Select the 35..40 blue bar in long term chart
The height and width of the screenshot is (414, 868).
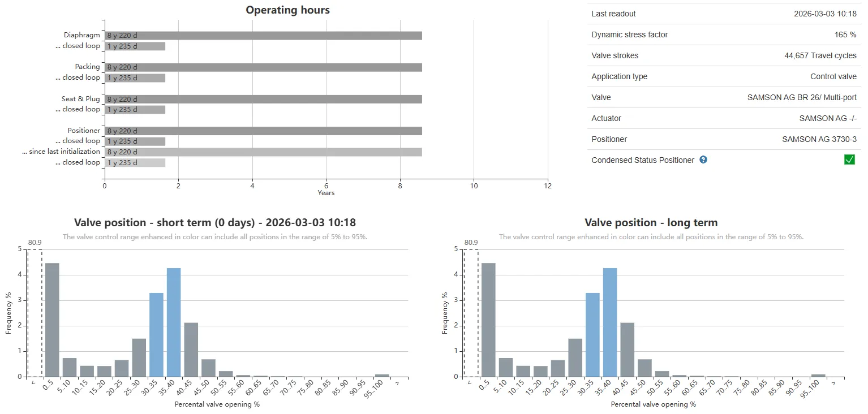click(x=610, y=322)
